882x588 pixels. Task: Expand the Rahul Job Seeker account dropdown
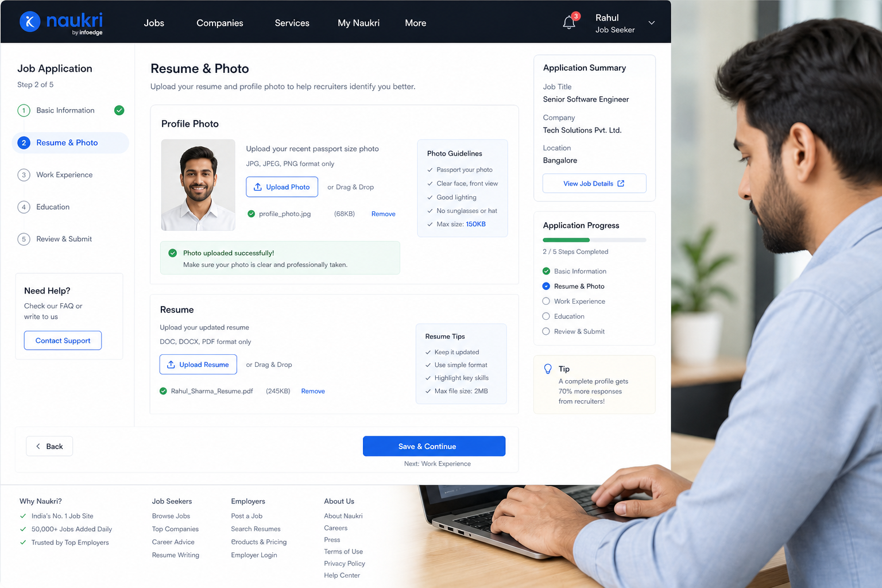coord(652,23)
